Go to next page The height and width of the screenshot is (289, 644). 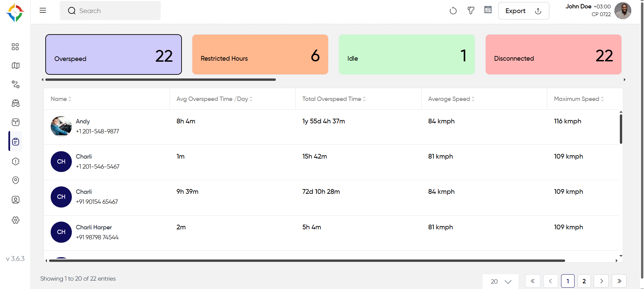601,281
